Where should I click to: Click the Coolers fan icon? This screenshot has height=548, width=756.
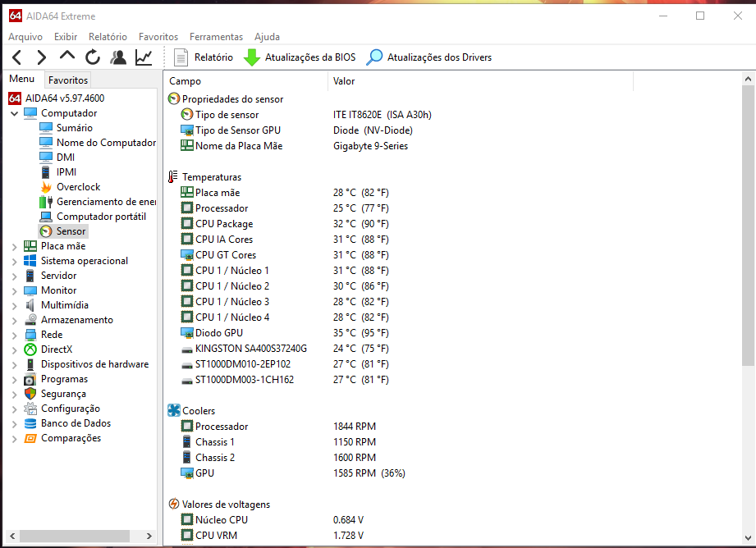(x=173, y=411)
